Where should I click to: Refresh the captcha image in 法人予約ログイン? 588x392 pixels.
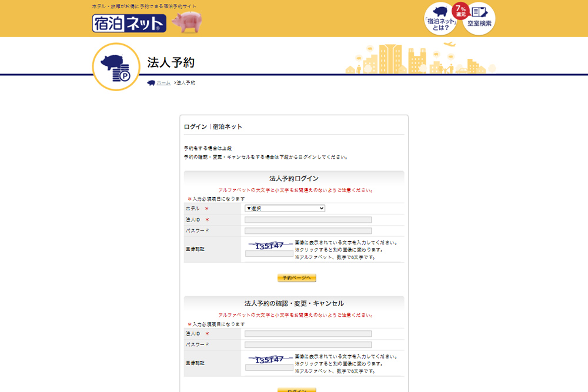(x=269, y=244)
